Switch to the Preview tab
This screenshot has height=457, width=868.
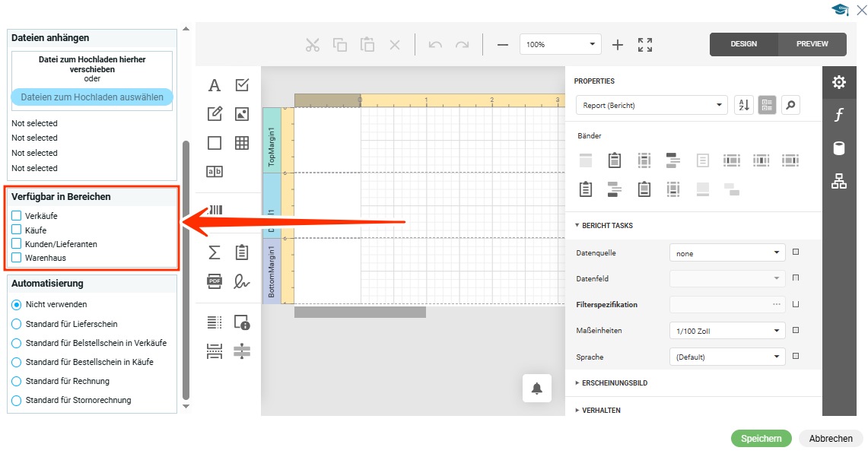pyautogui.click(x=812, y=44)
